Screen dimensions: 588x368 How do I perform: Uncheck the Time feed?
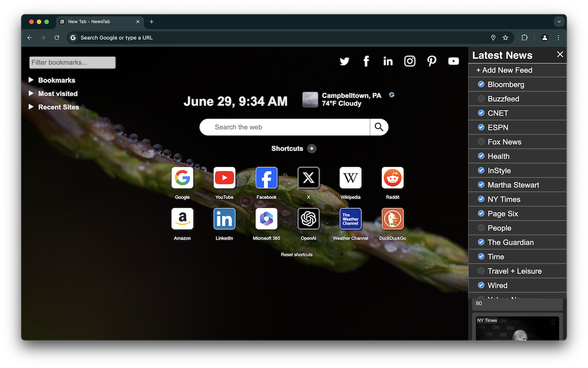pyautogui.click(x=481, y=256)
